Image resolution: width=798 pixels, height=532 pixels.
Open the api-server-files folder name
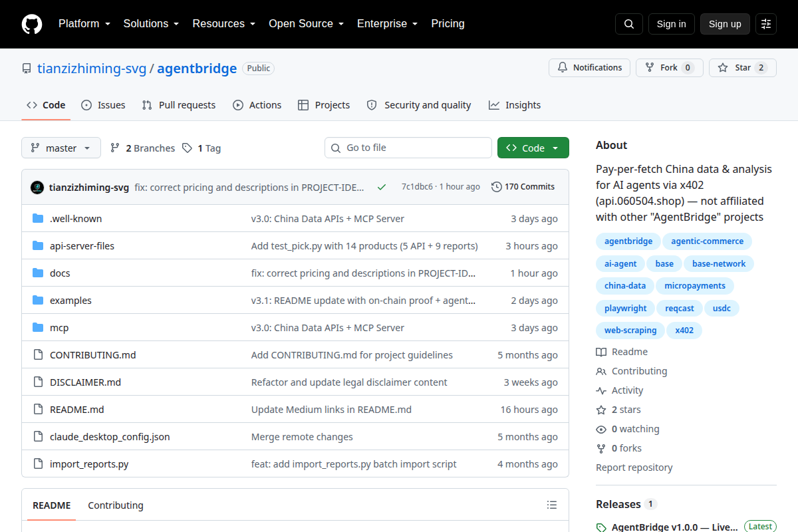point(82,246)
